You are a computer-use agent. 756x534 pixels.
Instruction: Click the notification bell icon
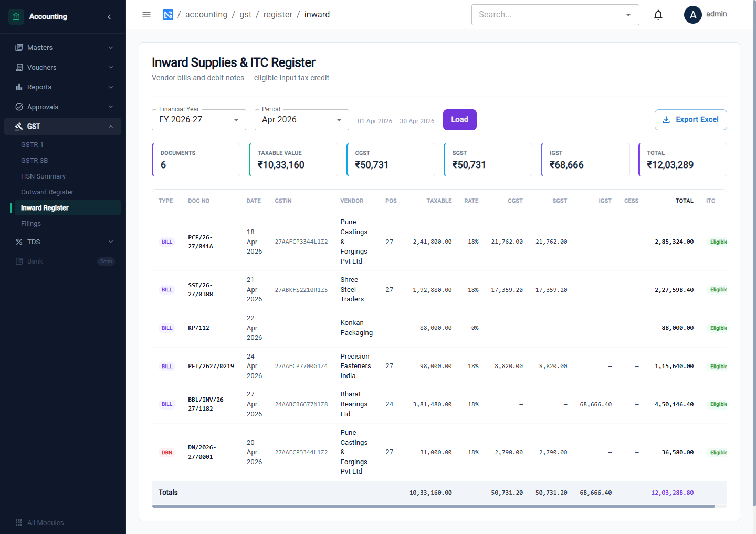coord(658,15)
